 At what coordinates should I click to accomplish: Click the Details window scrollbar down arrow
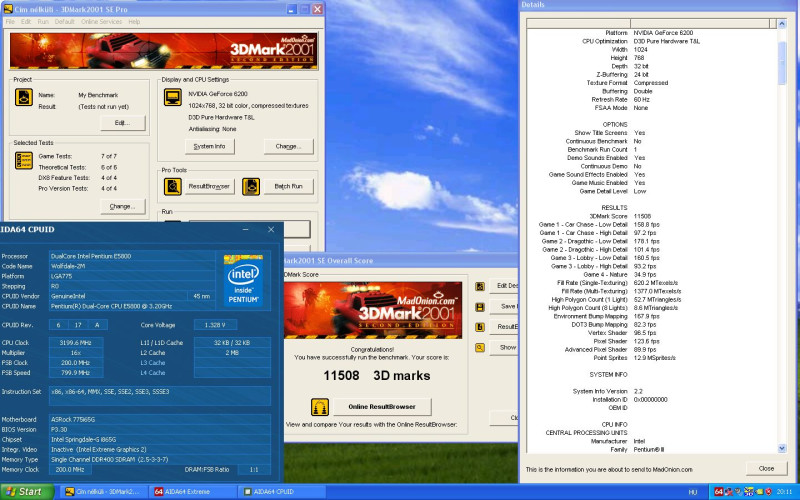tap(782, 448)
